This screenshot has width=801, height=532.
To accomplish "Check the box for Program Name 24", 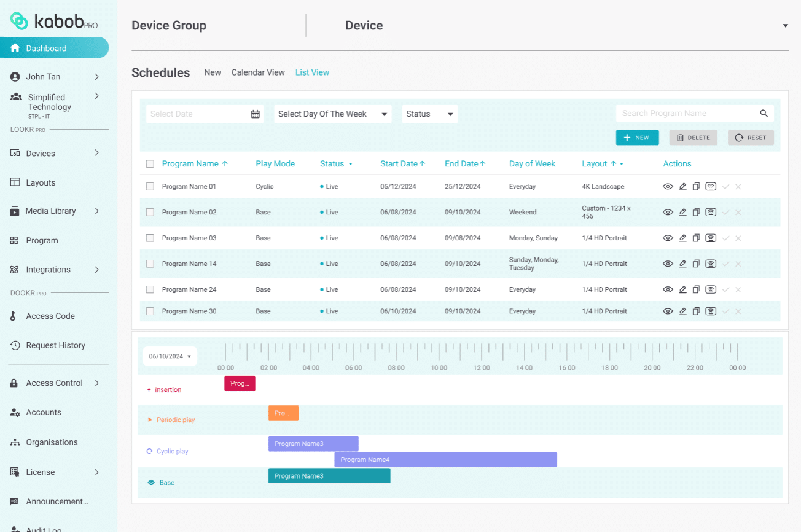I will pyautogui.click(x=150, y=290).
